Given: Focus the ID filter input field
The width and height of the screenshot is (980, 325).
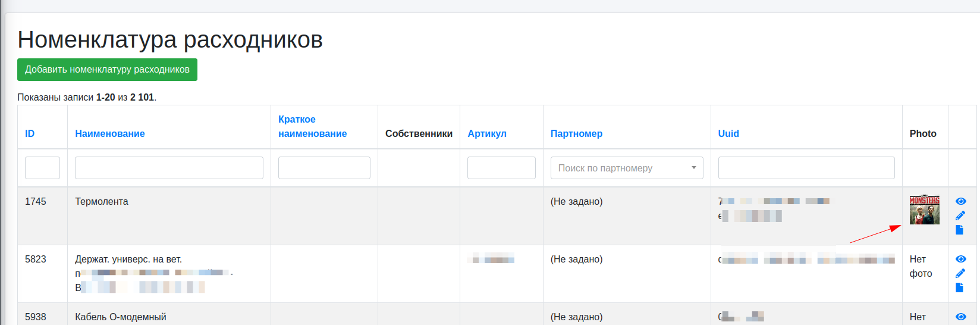Looking at the screenshot, I should point(42,168).
